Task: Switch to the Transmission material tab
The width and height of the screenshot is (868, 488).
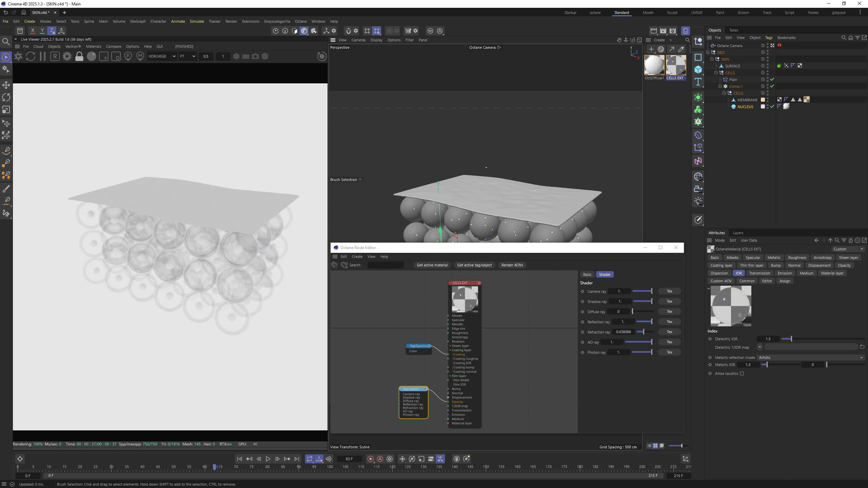Action: [759, 273]
